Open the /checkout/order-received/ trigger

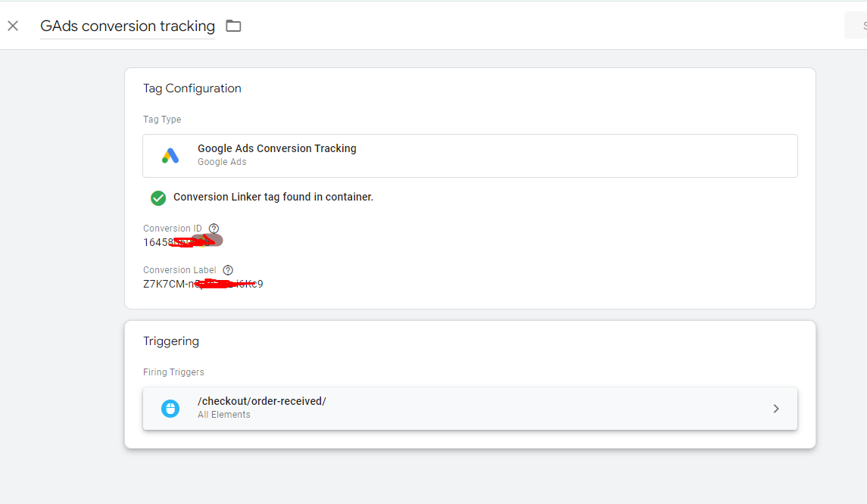pos(470,409)
